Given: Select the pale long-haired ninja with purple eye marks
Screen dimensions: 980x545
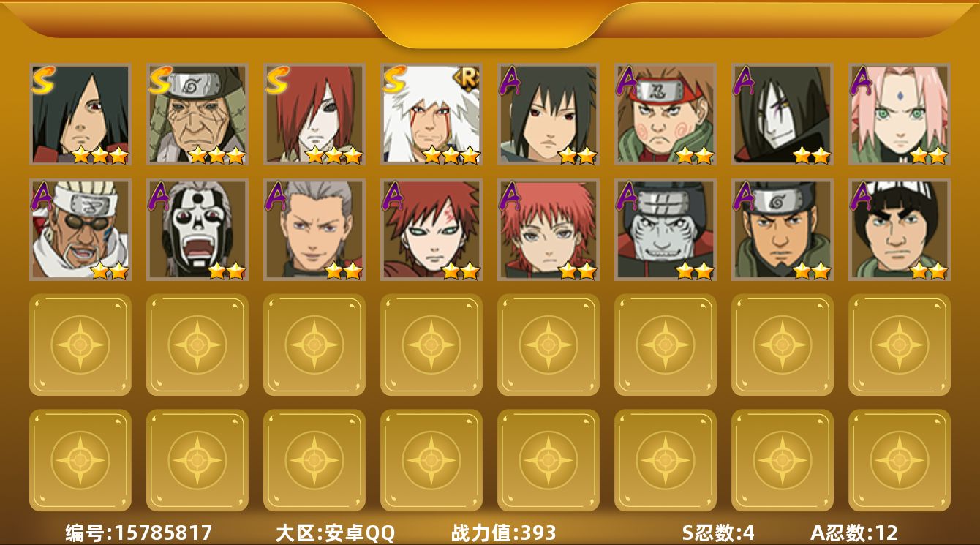Looking at the screenshot, I should click(782, 114).
